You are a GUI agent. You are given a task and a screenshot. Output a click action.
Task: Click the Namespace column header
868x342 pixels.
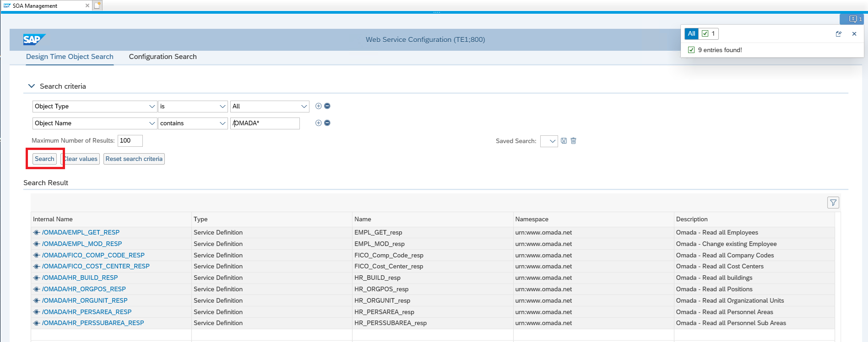pos(594,219)
